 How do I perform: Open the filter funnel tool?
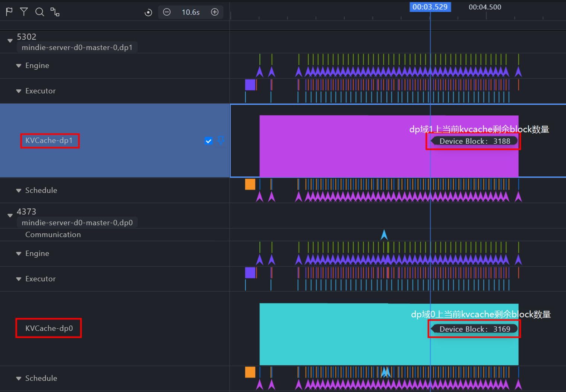click(x=24, y=12)
